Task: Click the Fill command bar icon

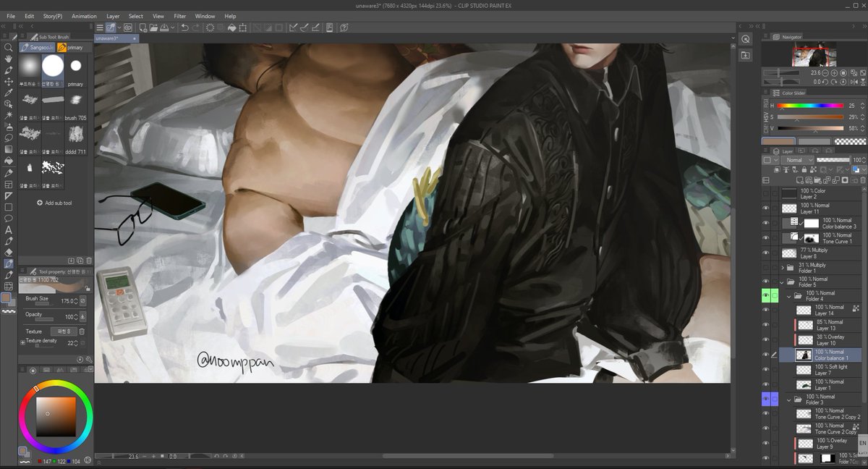Action: [232, 28]
